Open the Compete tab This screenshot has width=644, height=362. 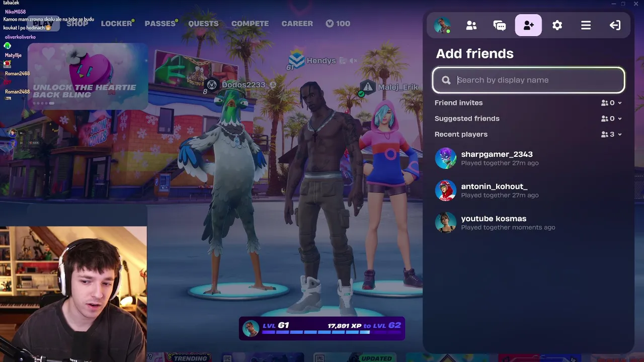click(250, 24)
